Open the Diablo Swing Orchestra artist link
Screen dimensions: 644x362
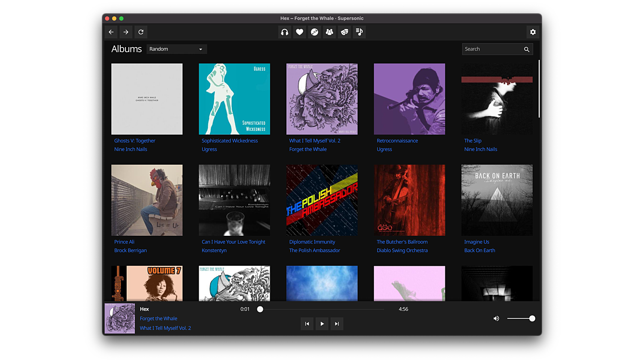[402, 250]
